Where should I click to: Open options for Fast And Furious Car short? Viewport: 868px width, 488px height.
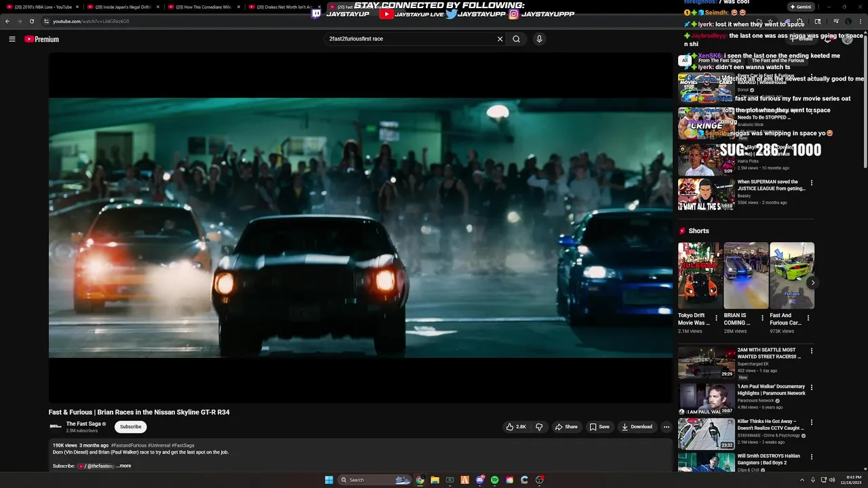point(808,318)
